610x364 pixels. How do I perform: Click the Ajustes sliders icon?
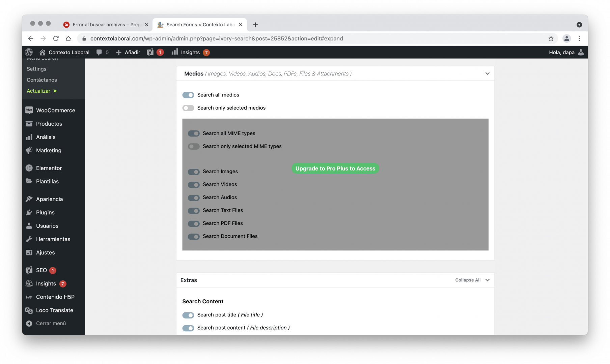point(29,252)
